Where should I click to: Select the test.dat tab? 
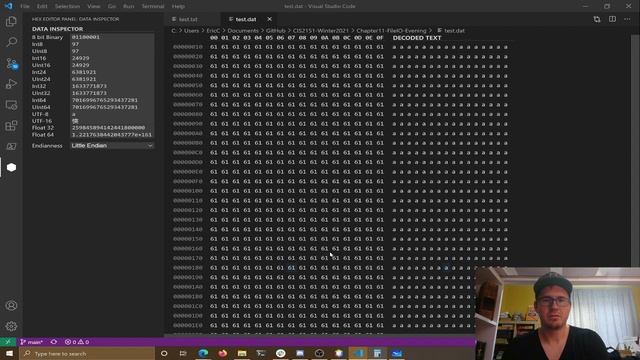[245, 19]
